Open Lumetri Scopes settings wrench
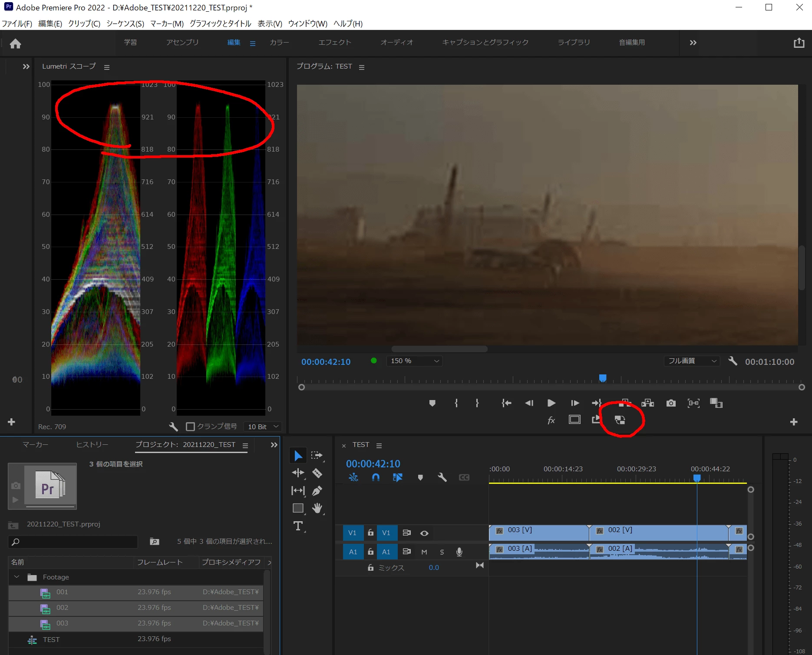This screenshot has width=812, height=655. pos(173,427)
